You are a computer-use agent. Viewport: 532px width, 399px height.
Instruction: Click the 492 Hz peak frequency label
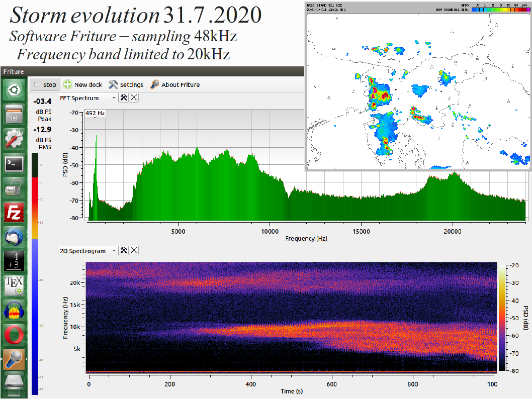95,113
